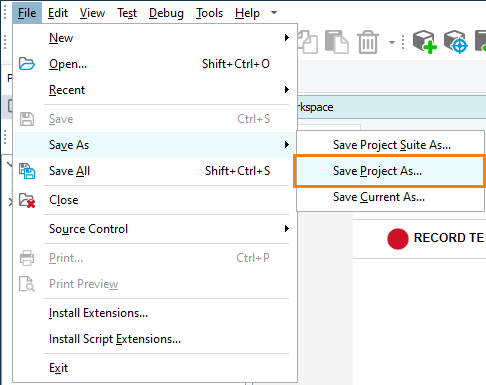Image resolution: width=486 pixels, height=385 pixels.
Task: Click the Close folder icon
Action: click(x=27, y=200)
